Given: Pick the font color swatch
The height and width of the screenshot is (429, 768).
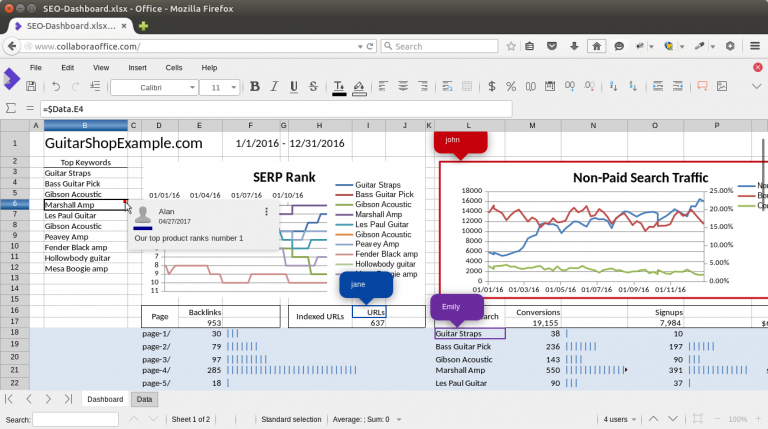Looking at the screenshot, I should point(339,88).
